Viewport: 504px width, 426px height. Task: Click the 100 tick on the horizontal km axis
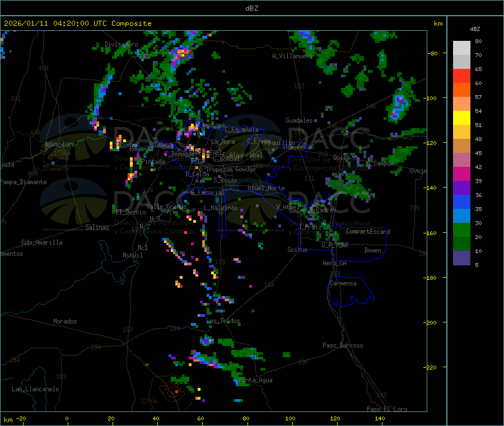tap(290, 419)
